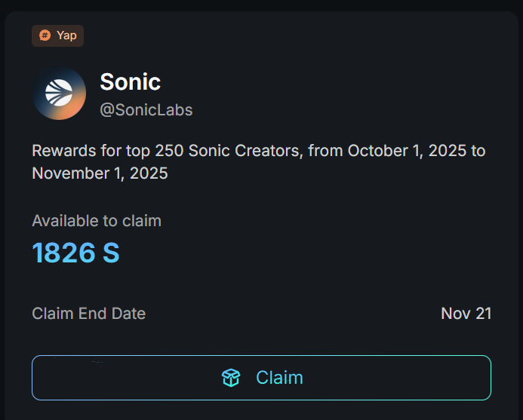Click the number 1826 in the amount
The image size is (523, 420).
click(63, 253)
